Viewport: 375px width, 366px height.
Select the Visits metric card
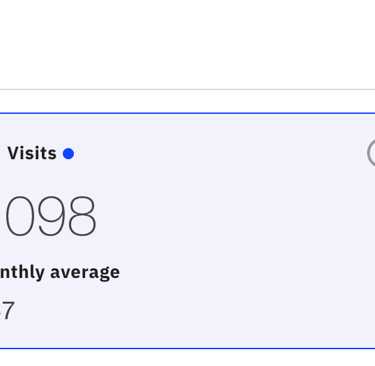[187, 231]
